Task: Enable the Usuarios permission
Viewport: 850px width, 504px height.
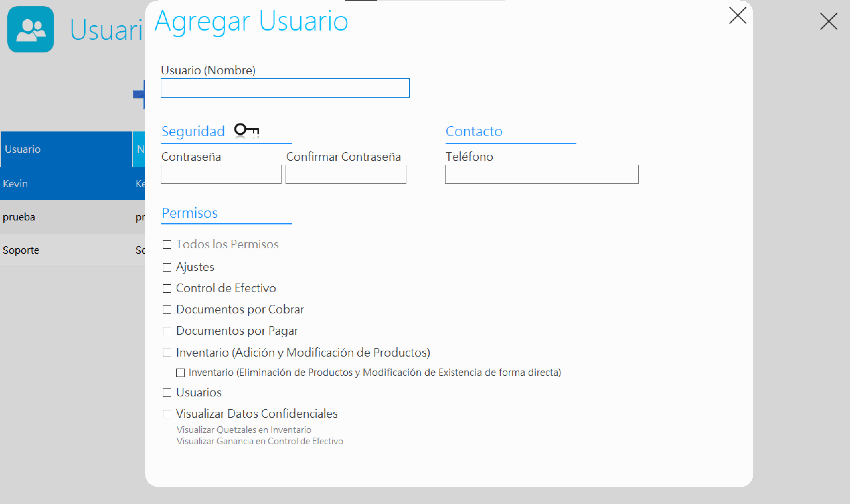Action: (x=167, y=392)
